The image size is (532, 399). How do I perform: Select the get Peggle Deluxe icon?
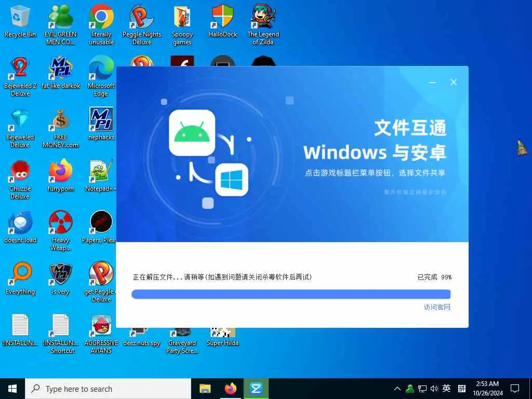click(100, 282)
